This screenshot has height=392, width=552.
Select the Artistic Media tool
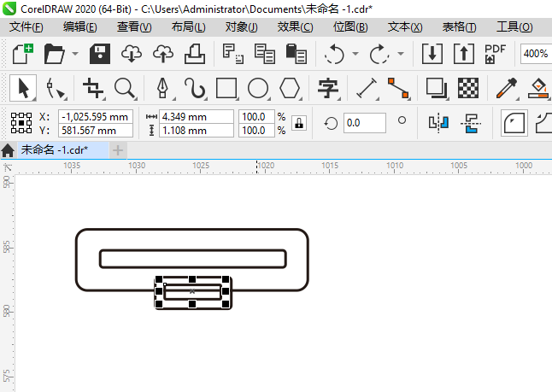[195, 88]
